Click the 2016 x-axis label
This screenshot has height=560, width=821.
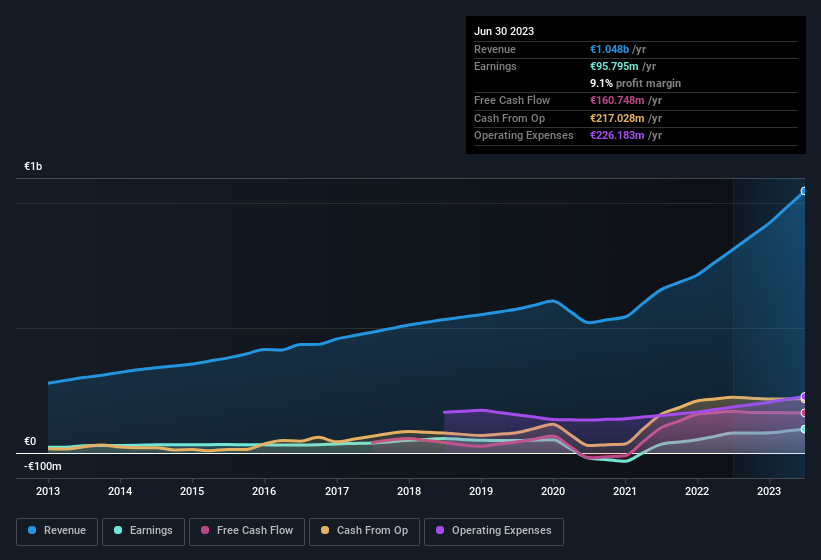coord(264,491)
